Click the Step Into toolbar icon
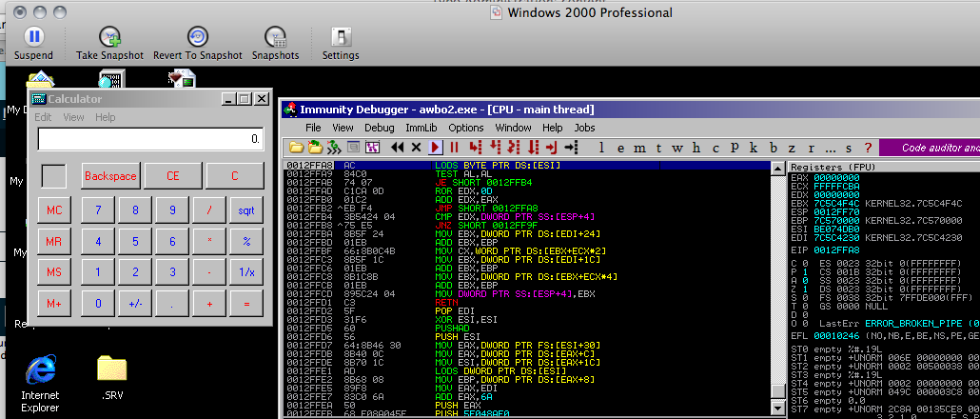 pos(475,148)
